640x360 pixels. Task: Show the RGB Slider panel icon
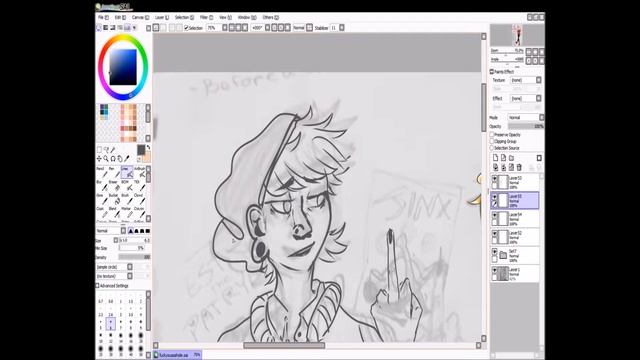point(106,28)
